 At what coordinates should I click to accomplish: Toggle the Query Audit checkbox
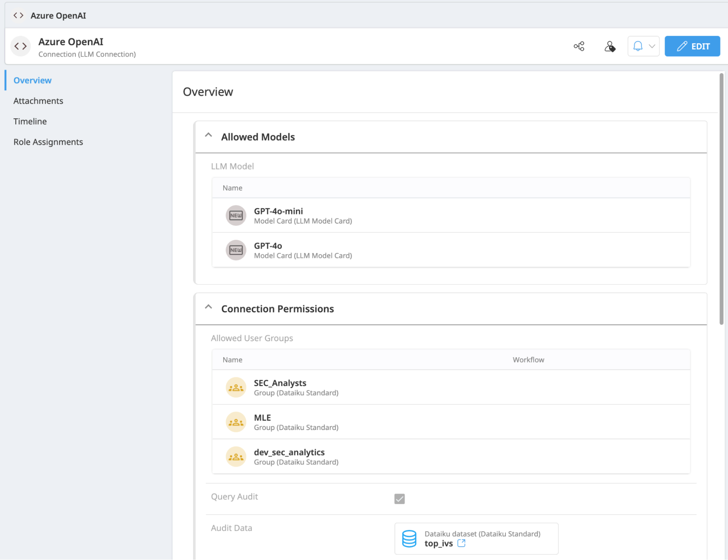pos(400,498)
